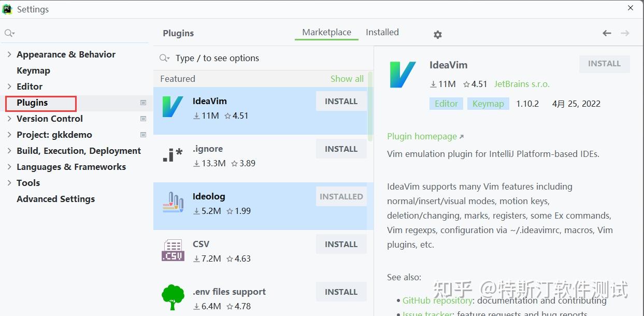Expand the Editor settings node

9,87
